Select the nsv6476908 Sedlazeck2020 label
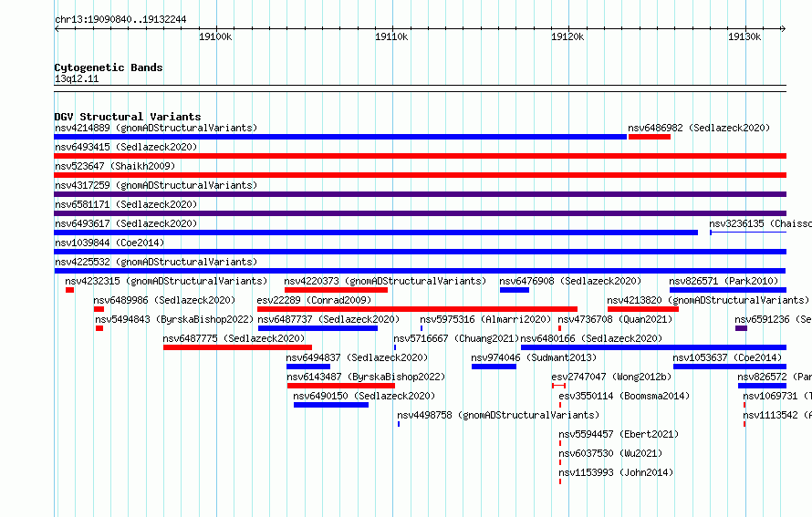 pos(570,281)
